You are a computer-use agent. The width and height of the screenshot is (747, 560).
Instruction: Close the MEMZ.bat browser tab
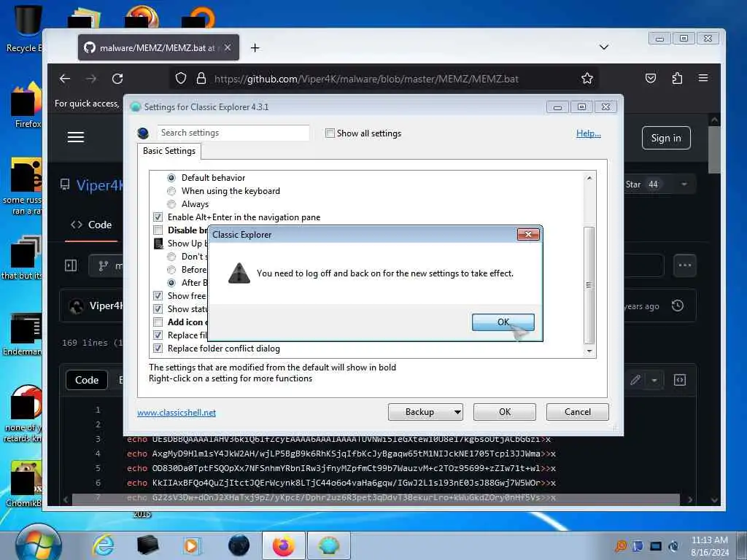(228, 47)
